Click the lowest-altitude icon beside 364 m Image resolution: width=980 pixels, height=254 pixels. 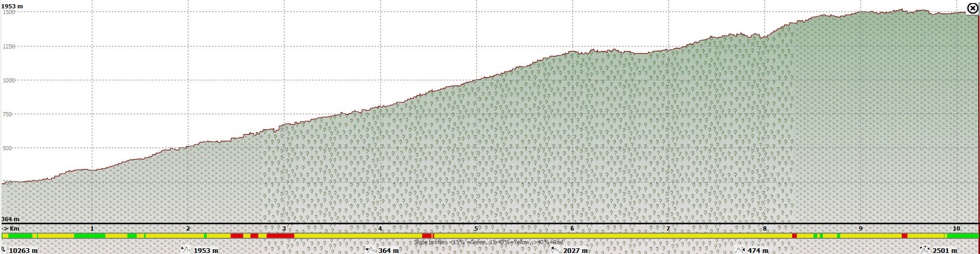pos(370,250)
